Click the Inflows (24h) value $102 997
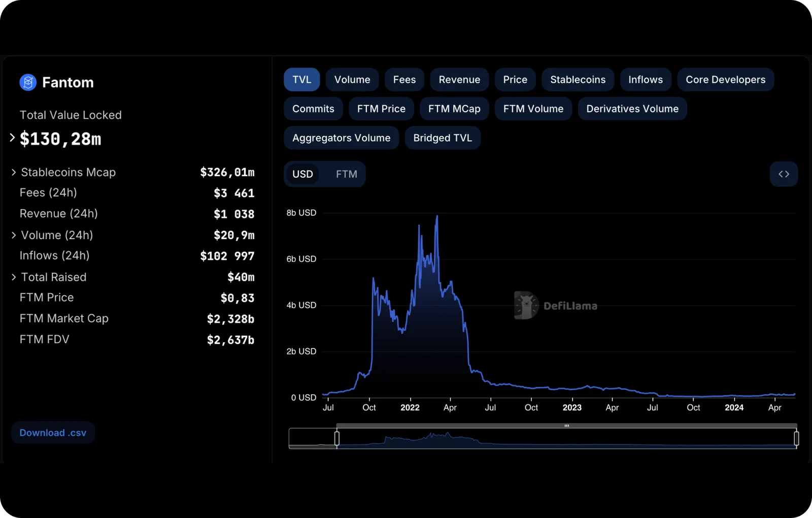Screen dimensions: 812x518 227,256
